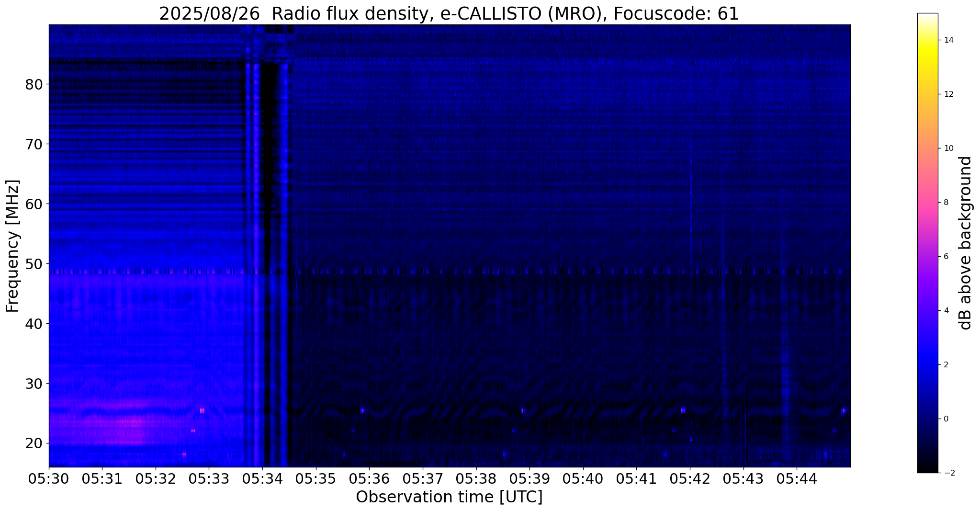Click the 40 MHz frequency tick label
The image size is (980, 511).
[x=34, y=324]
